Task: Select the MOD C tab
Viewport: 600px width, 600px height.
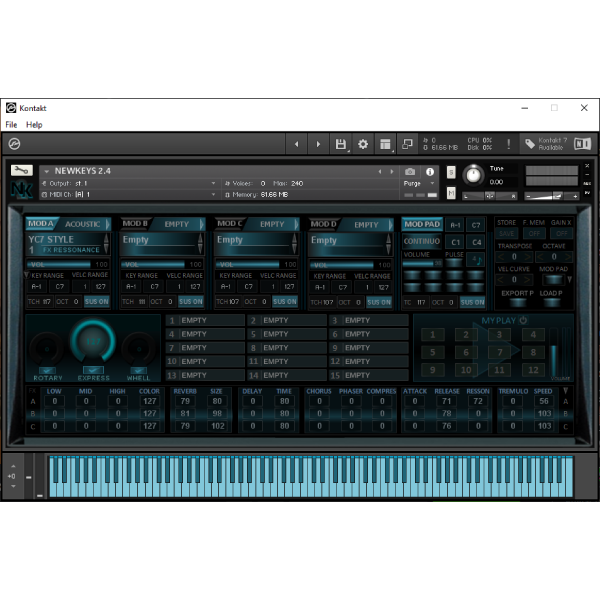Action: (230, 224)
